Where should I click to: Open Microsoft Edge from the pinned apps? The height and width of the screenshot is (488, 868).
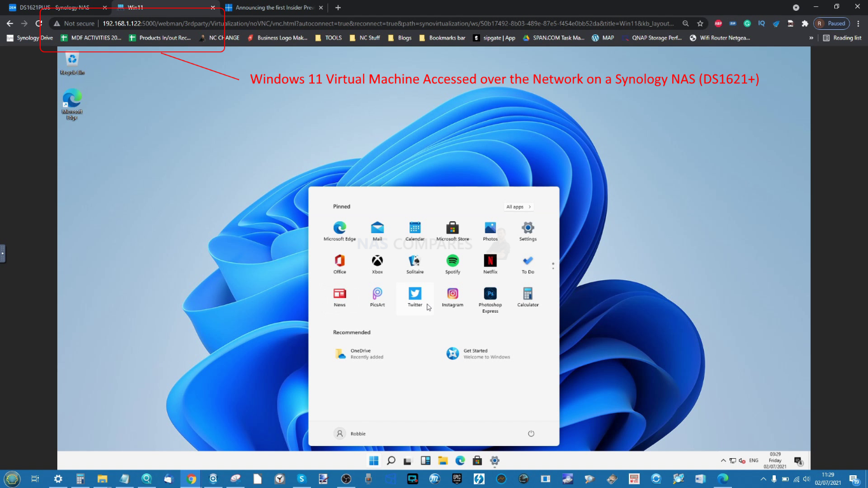pos(340,231)
